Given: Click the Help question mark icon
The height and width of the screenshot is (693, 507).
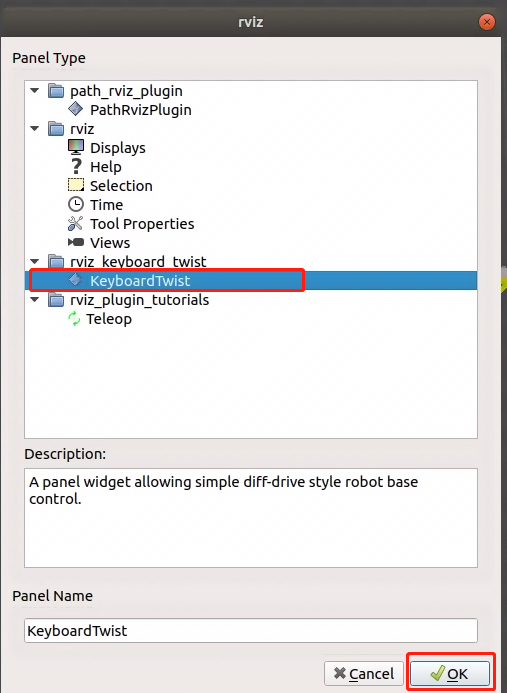Looking at the screenshot, I should [x=76, y=166].
